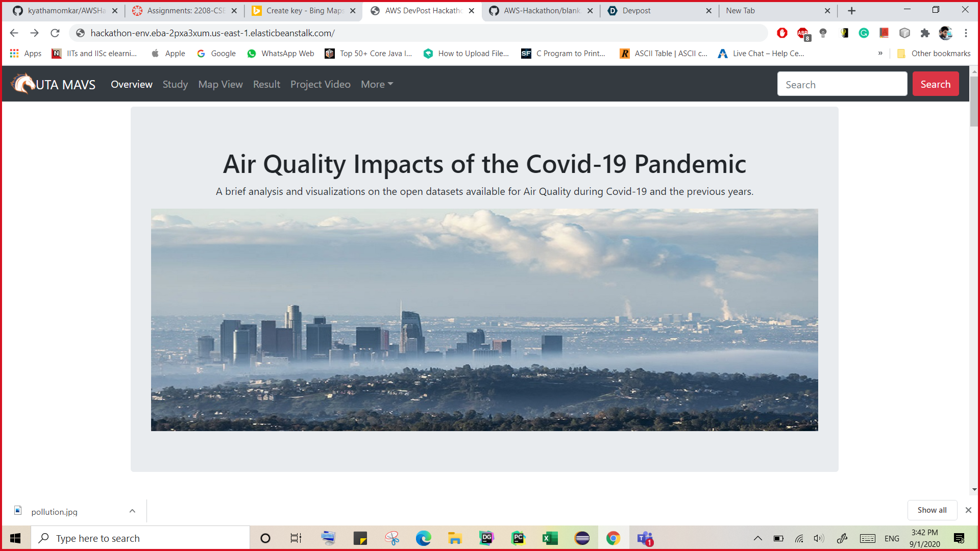Open Microsoft Edge from the taskbar
The image size is (980, 551).
pos(423,538)
